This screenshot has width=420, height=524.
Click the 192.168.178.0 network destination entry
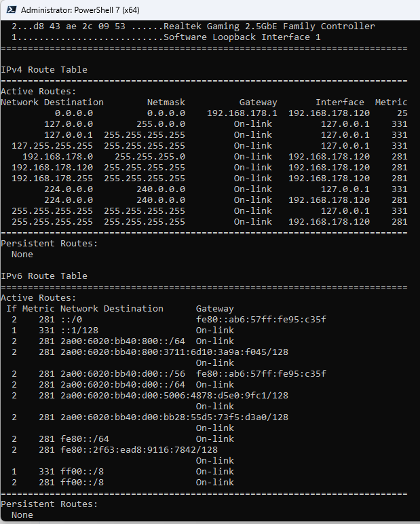click(x=58, y=157)
